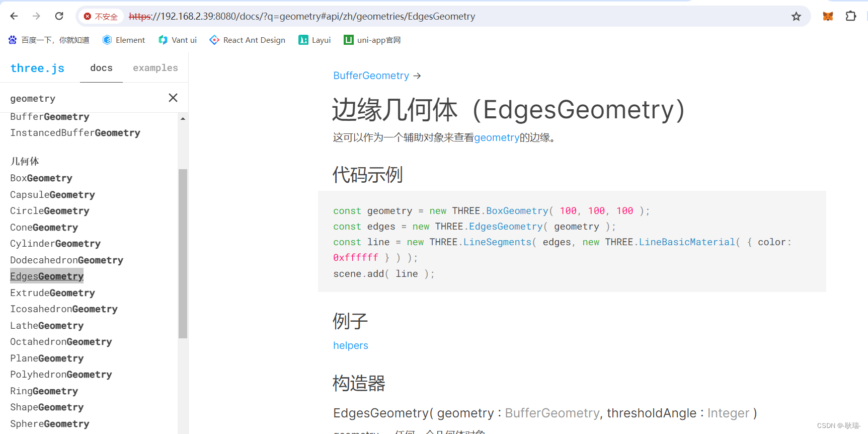Select the highlighted EdgesGeometry sidebar entry

coord(47,276)
